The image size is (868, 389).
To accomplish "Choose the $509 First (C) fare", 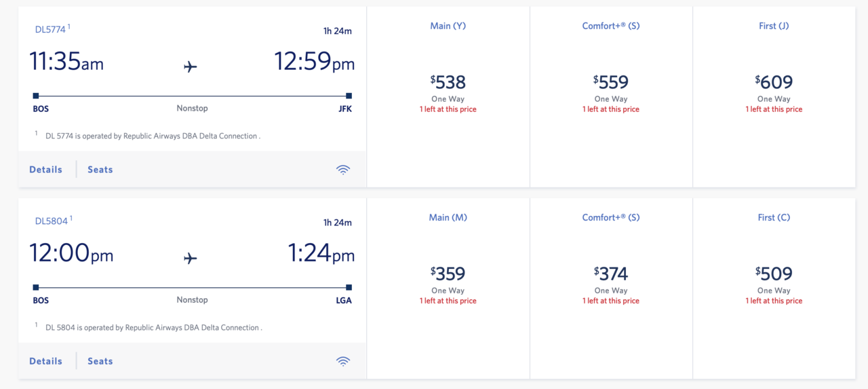I will (774, 274).
